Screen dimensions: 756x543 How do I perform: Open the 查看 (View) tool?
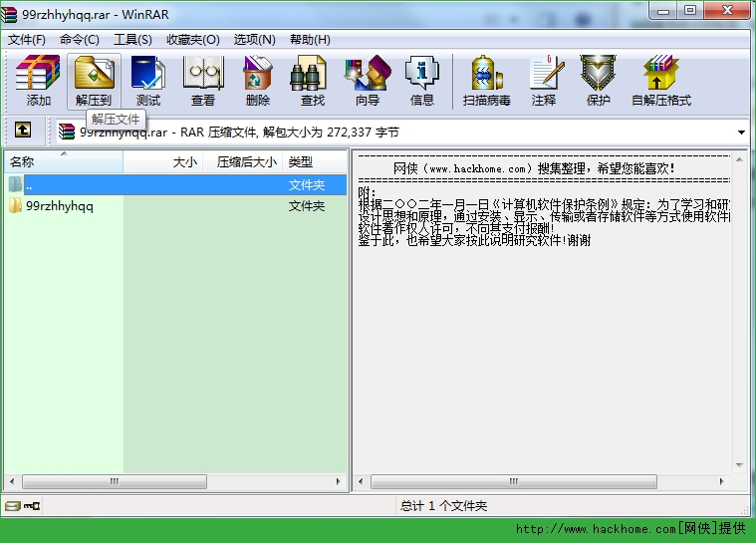tap(203, 81)
